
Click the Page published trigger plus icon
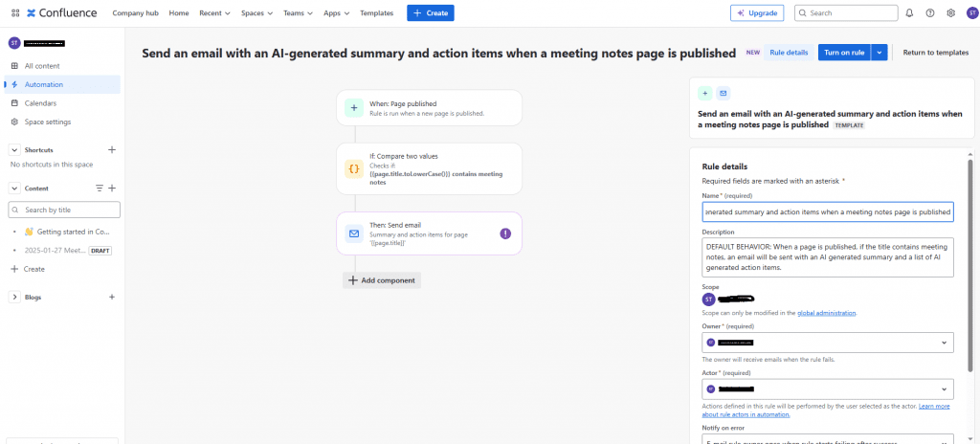pyautogui.click(x=354, y=107)
